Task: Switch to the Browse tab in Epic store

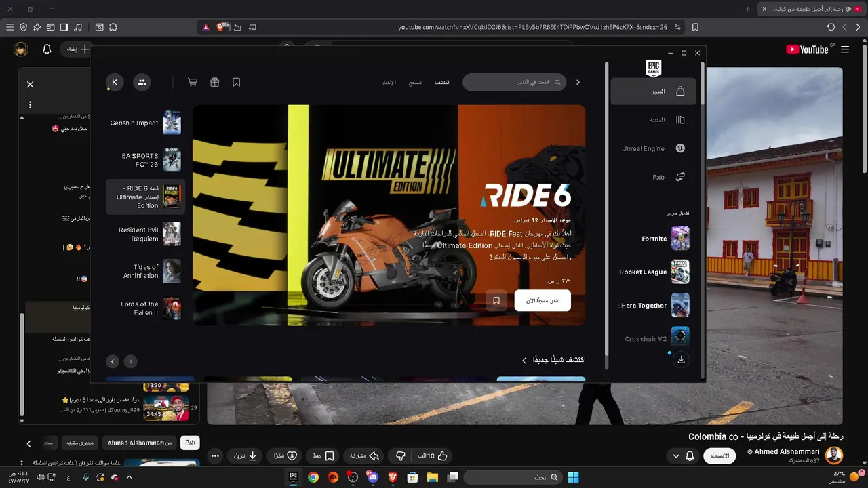Action: click(415, 82)
